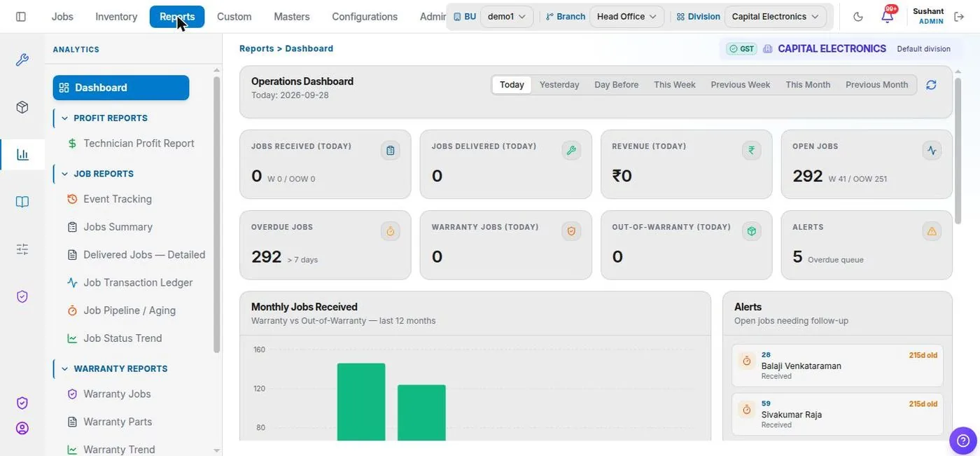The image size is (980, 456).
Task: Click the Warranty Jobs shield icon
Action: (571, 231)
